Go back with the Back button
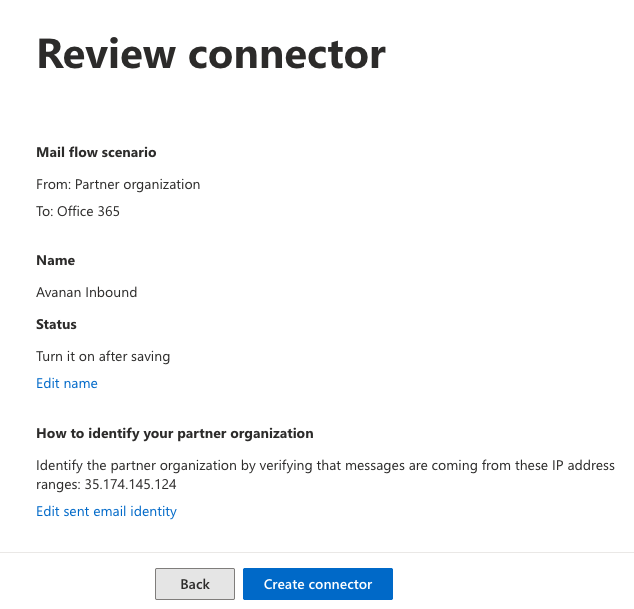 tap(195, 584)
